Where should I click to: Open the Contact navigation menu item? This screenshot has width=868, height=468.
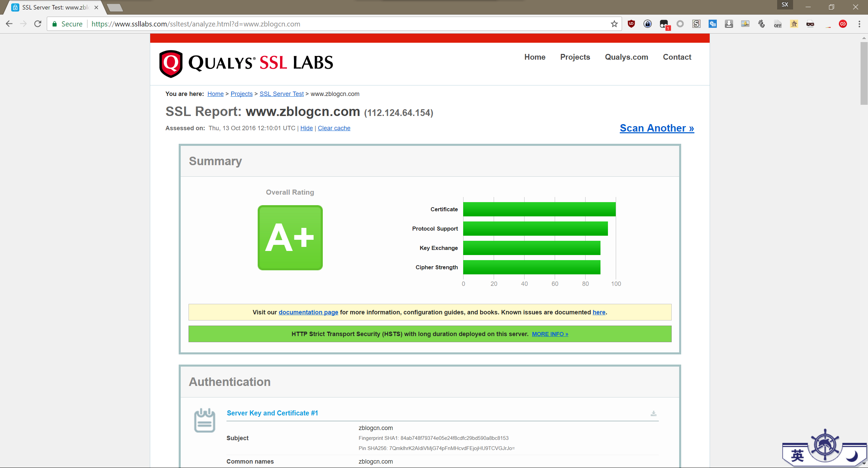tap(677, 57)
